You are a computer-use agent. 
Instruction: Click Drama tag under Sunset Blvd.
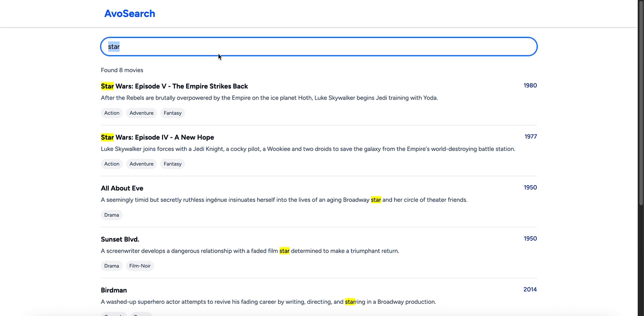click(112, 266)
